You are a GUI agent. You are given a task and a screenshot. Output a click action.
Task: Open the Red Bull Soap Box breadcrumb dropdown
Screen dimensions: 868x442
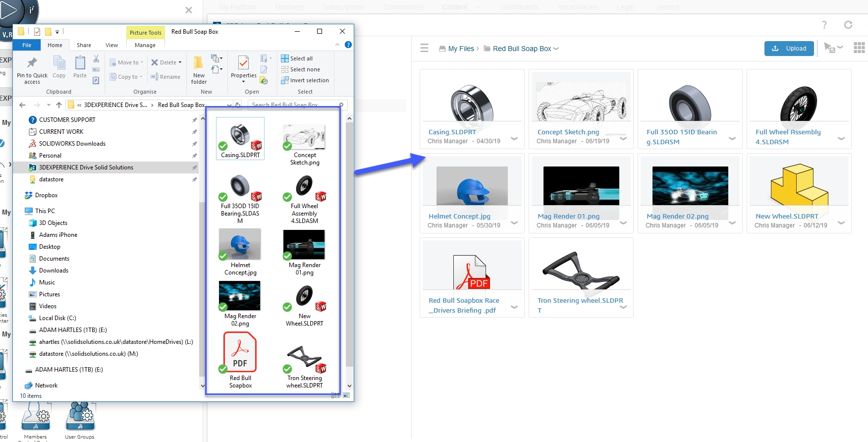[x=556, y=49]
